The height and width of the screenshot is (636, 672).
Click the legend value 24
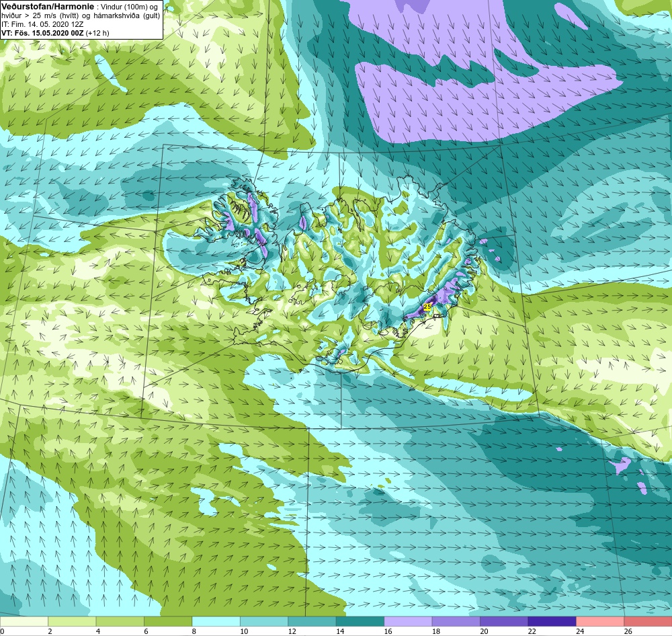(580, 631)
